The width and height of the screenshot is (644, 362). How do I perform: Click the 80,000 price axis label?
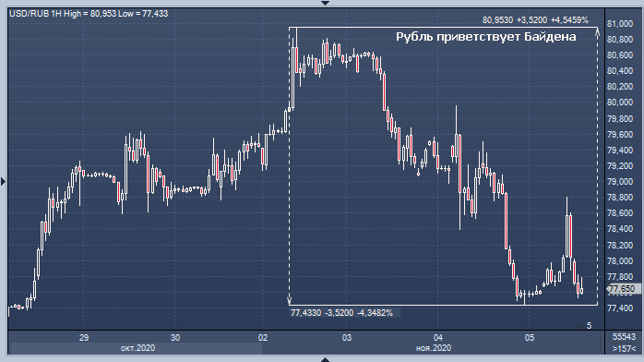pyautogui.click(x=620, y=103)
